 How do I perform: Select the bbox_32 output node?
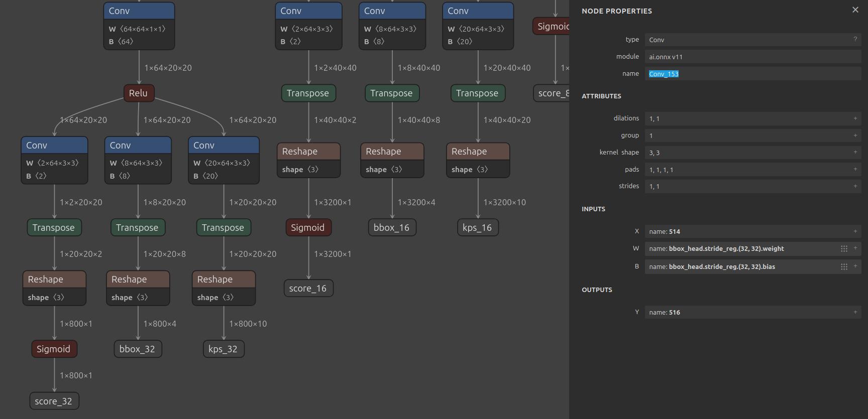click(x=137, y=349)
